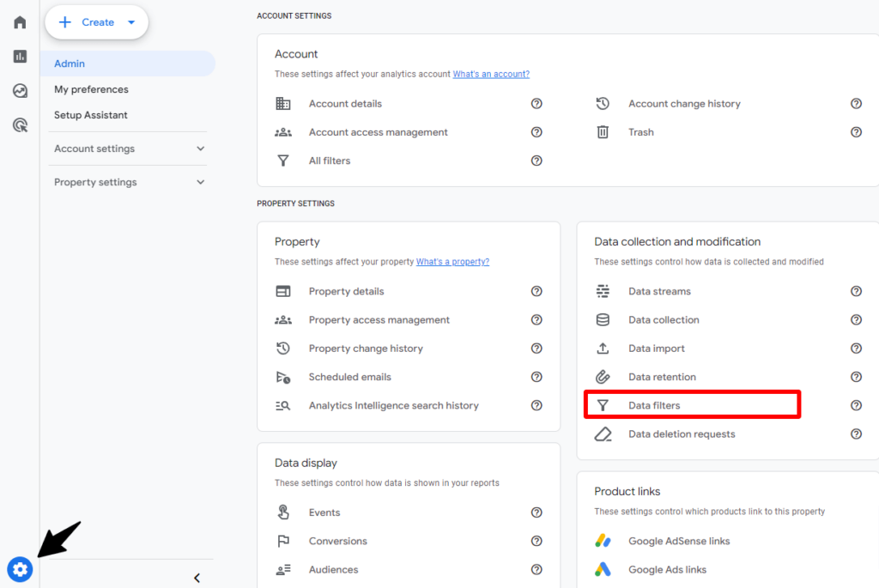Image resolution: width=879 pixels, height=588 pixels.
Task: Open the "What's an account?" link
Action: point(491,75)
